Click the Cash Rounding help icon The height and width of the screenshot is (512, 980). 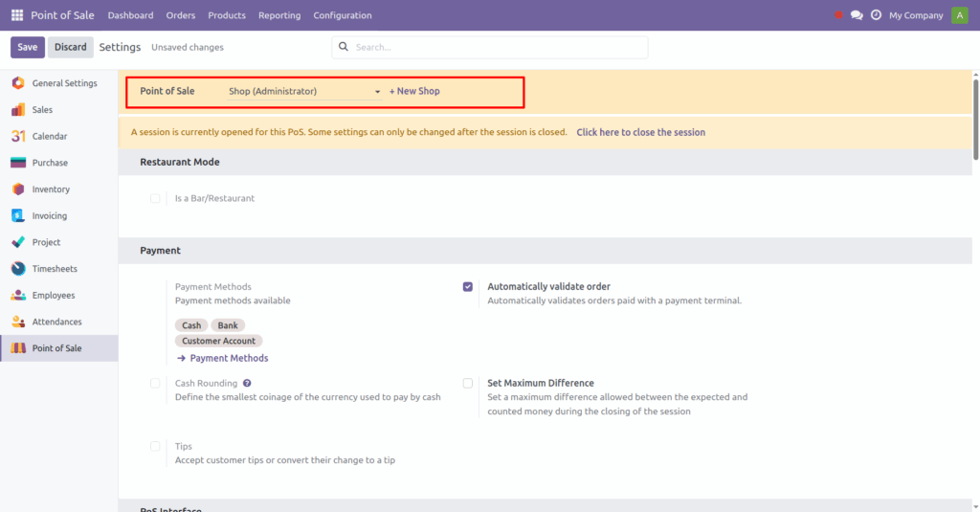pos(247,383)
